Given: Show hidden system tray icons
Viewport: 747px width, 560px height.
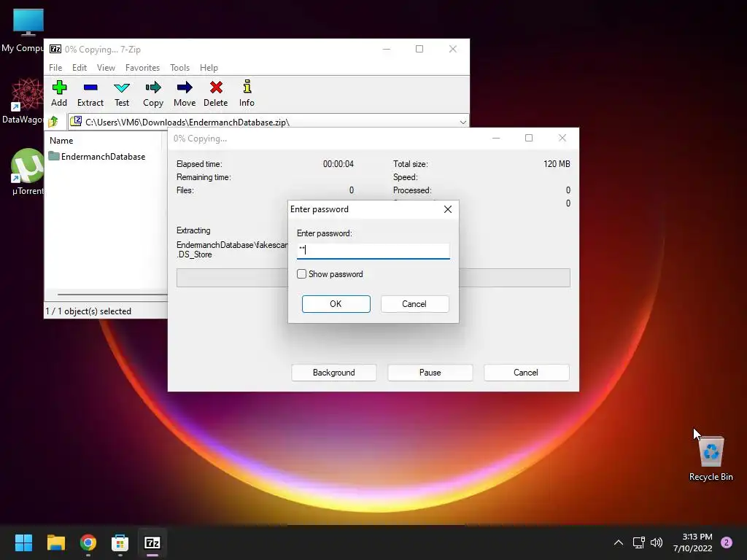Looking at the screenshot, I should coord(618,542).
